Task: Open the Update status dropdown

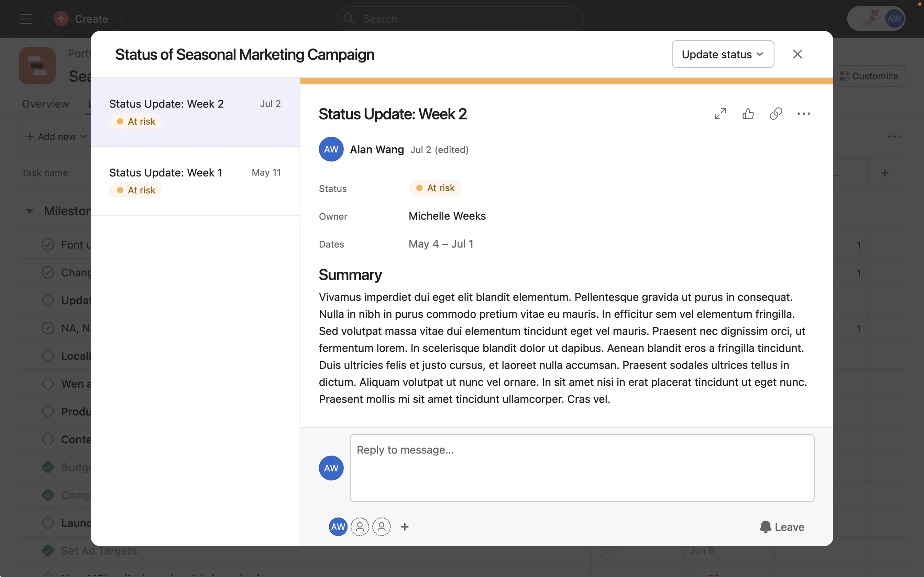Action: (x=722, y=54)
